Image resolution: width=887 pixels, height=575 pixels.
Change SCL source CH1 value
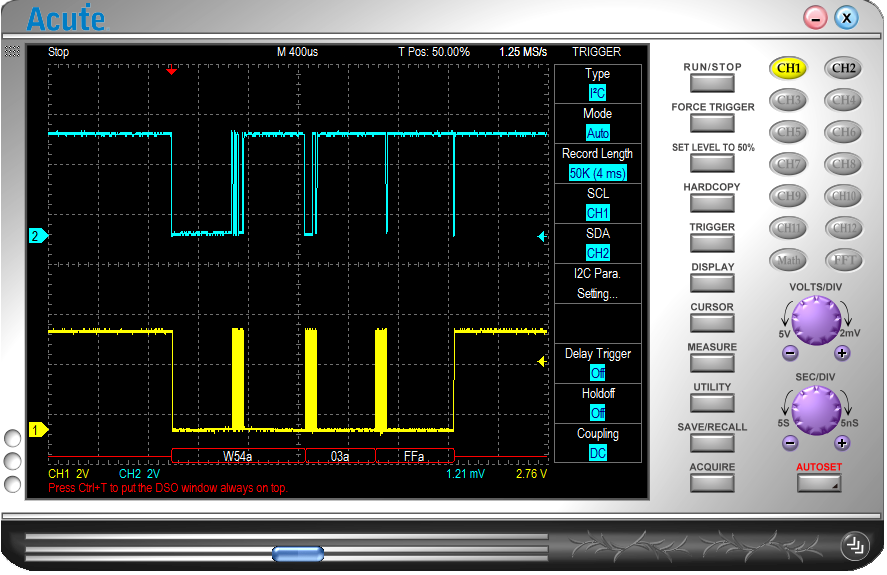click(597, 213)
